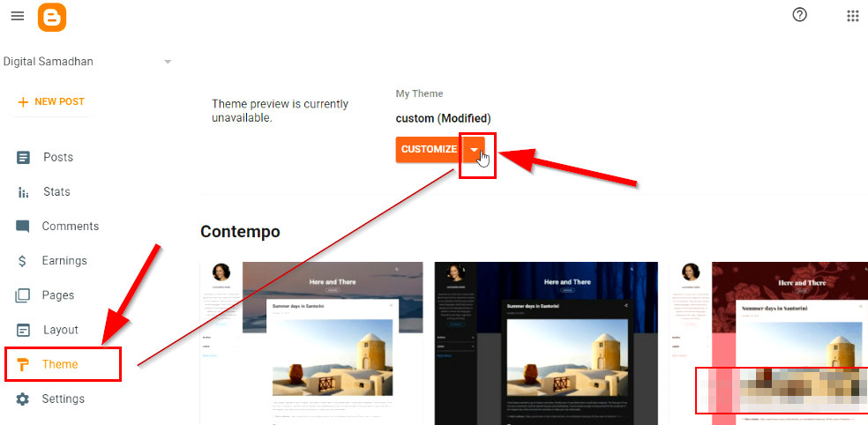
Task: Open the Pages menu item
Action: pos(58,295)
